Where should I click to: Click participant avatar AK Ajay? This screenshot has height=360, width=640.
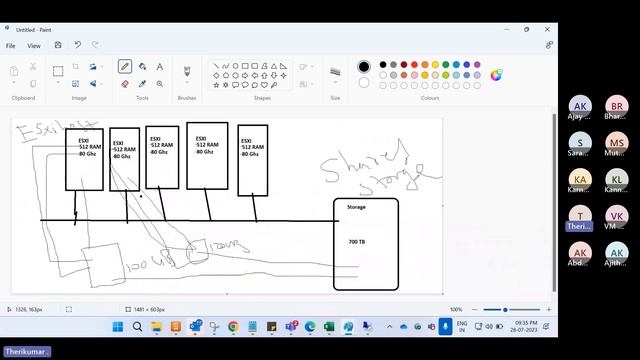coord(580,106)
